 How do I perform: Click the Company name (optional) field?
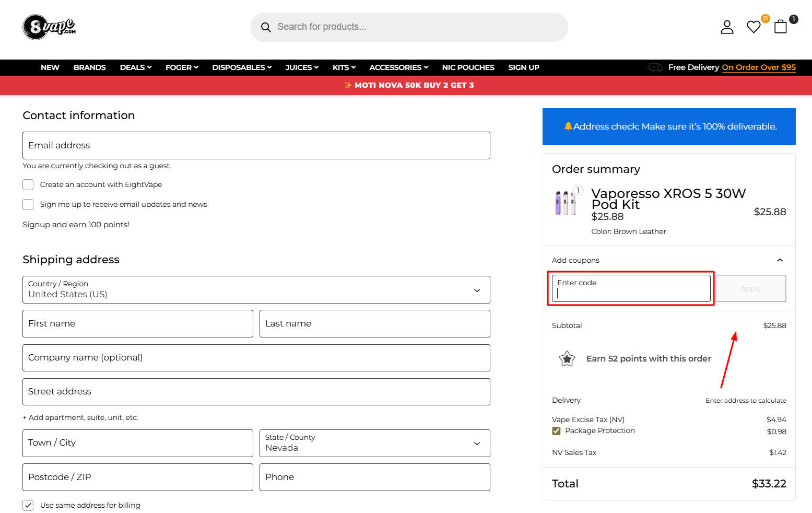tap(256, 358)
